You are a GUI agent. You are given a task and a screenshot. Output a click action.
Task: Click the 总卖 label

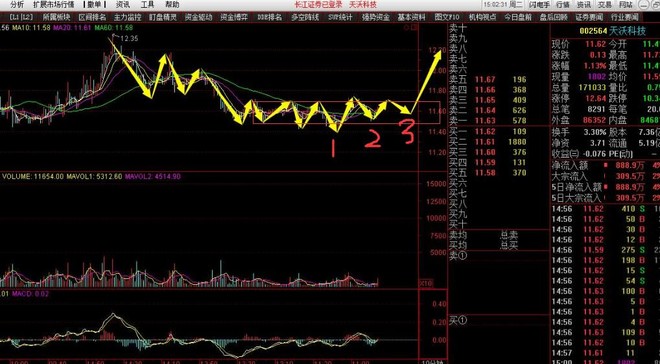509,234
